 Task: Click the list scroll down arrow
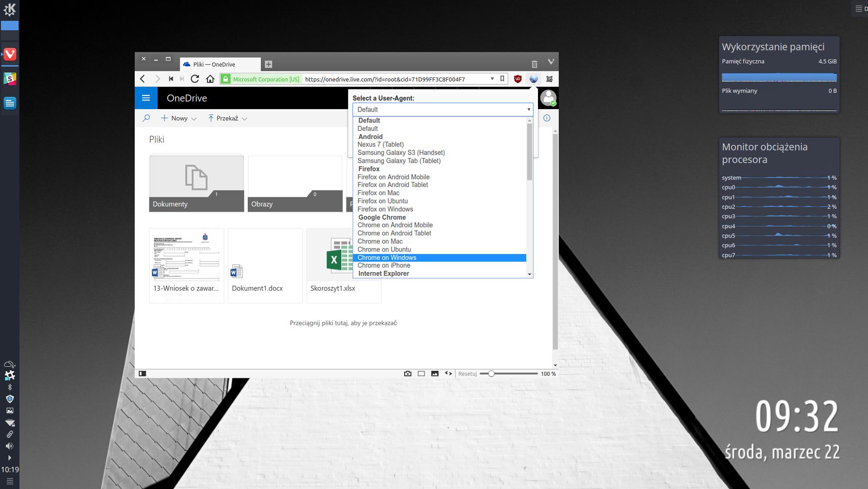tap(529, 274)
